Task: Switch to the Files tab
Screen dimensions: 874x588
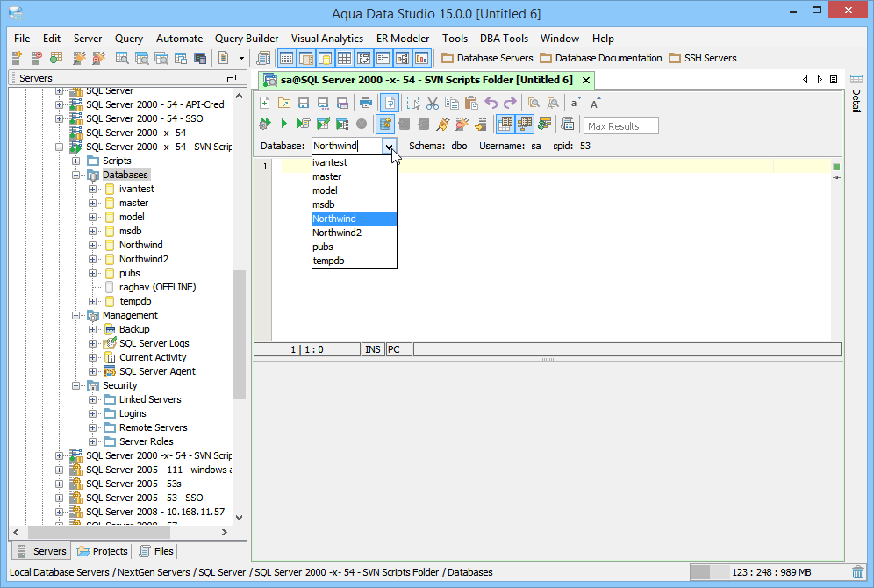Action: [156, 551]
